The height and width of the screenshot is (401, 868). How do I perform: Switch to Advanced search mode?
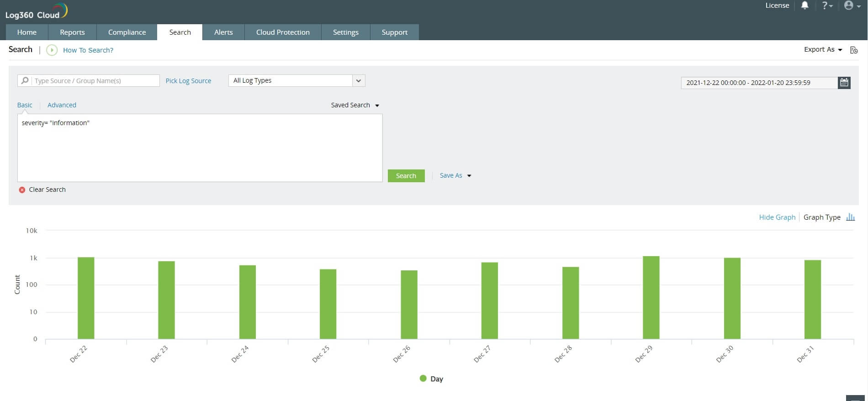tap(62, 105)
